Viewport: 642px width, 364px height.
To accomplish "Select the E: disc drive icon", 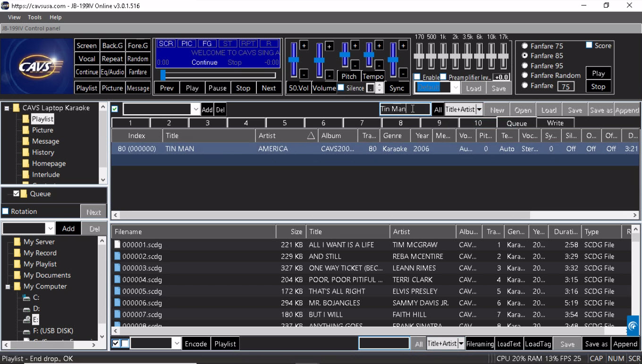I will click(x=26, y=320).
